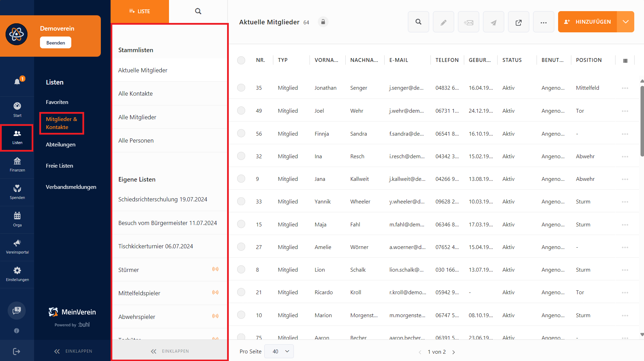Click the info icon in sidebar
This screenshot has width=644, height=361.
click(x=17, y=331)
